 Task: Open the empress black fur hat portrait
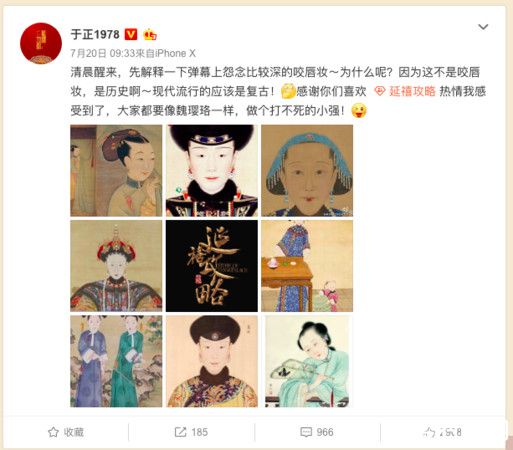[212, 170]
